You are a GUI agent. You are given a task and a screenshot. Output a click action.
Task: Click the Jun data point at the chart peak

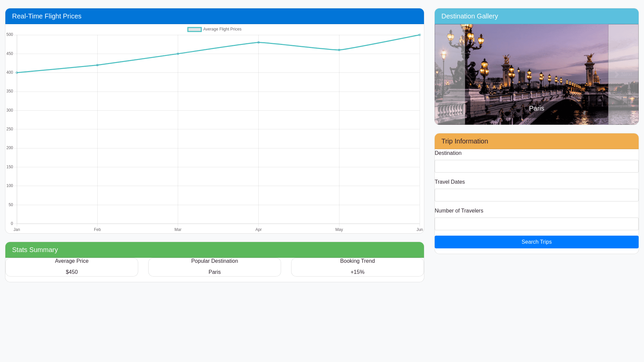420,35
